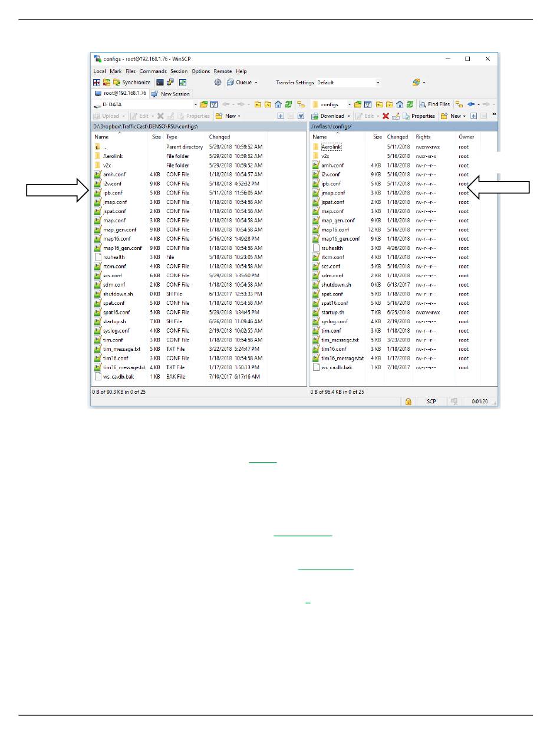Image resolution: width=560 pixels, height=743 pixels.
Task: Open the Remote menu
Action: coord(223,71)
